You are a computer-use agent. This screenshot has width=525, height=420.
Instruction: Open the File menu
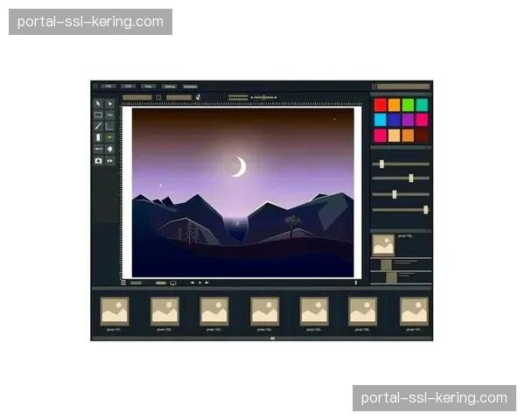pos(108,87)
